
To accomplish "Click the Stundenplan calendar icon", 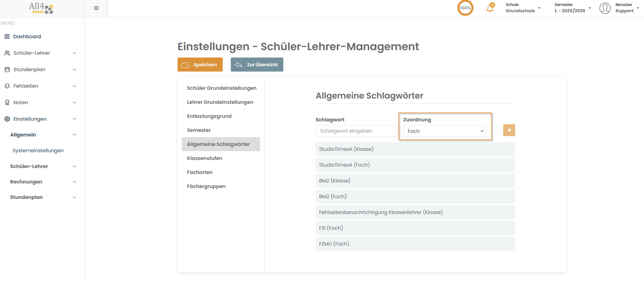I will tap(7, 69).
